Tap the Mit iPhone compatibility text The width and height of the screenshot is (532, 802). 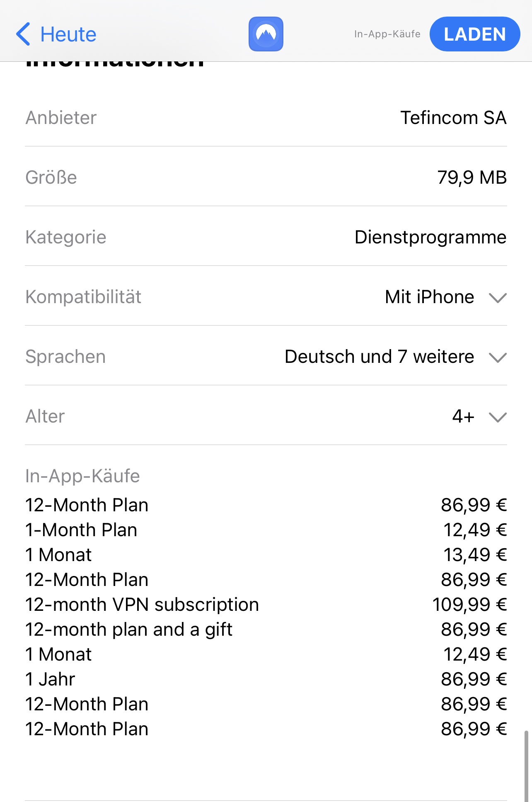[x=429, y=297]
